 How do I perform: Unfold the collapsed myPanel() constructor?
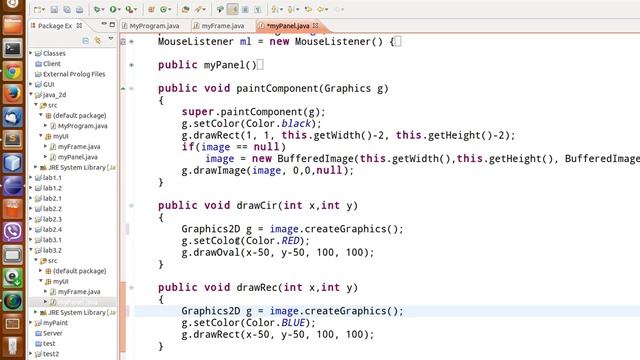click(131, 65)
